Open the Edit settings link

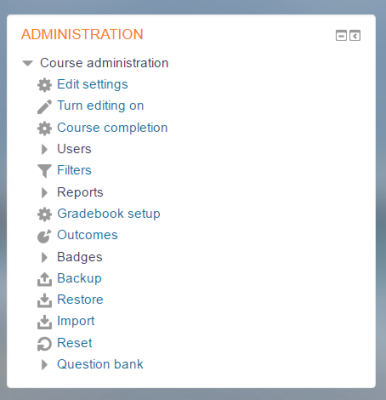click(x=93, y=84)
